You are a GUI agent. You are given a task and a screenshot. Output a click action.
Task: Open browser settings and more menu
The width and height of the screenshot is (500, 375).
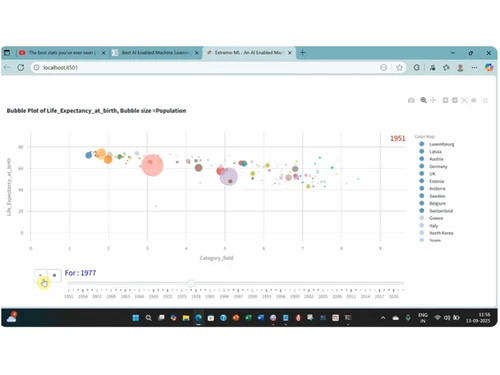click(474, 67)
